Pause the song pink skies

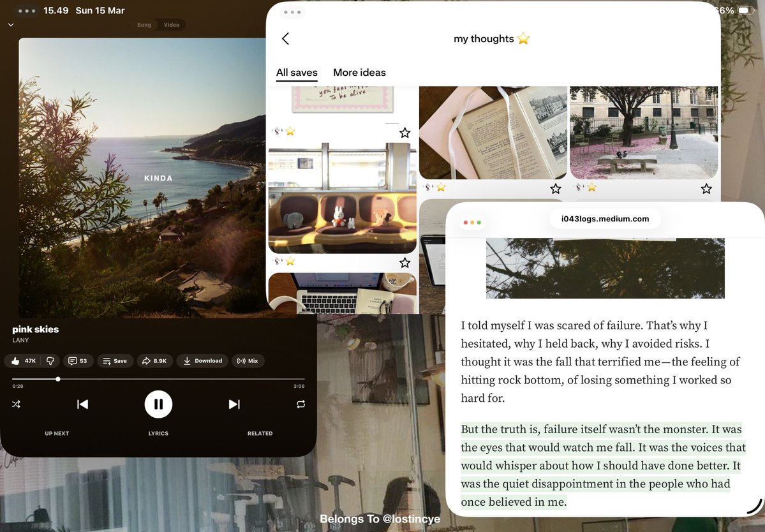tap(158, 404)
